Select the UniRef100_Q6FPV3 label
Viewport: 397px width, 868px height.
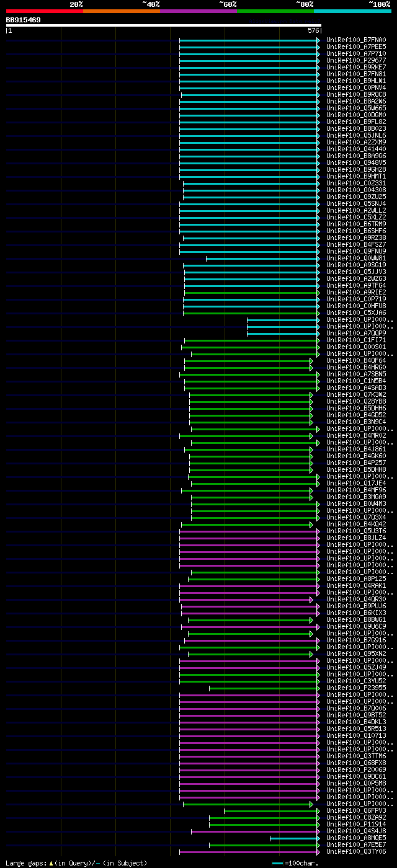pyautogui.click(x=356, y=811)
